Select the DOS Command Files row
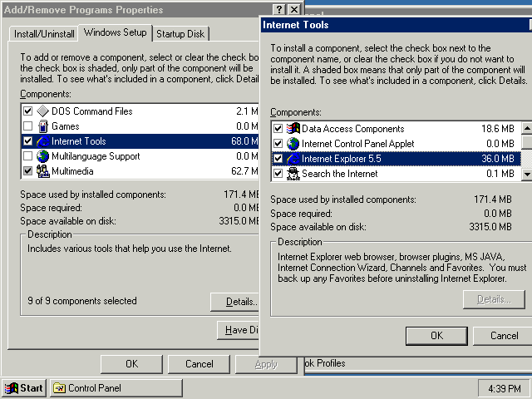Image resolution: width=532 pixels, height=399 pixels. [x=140, y=111]
